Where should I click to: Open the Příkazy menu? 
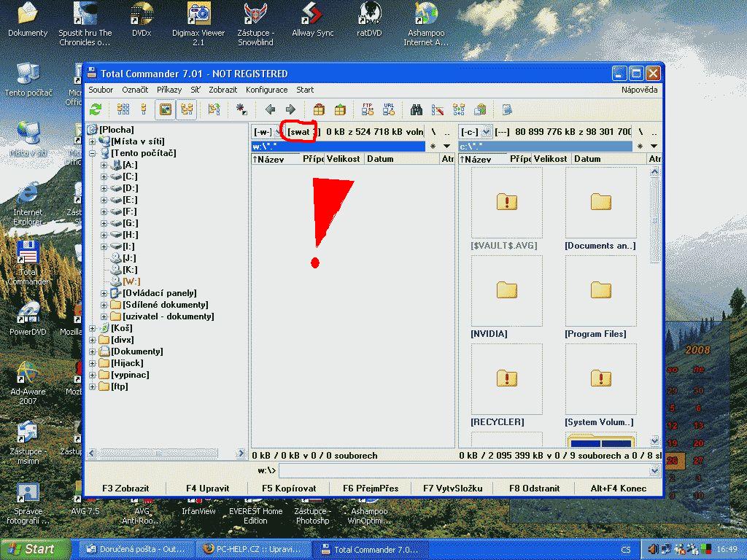(x=169, y=90)
